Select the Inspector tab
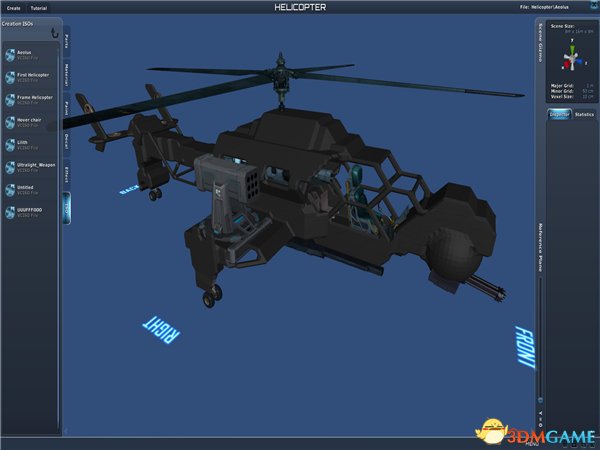Image resolution: width=600 pixels, height=450 pixels. pyautogui.click(x=559, y=115)
